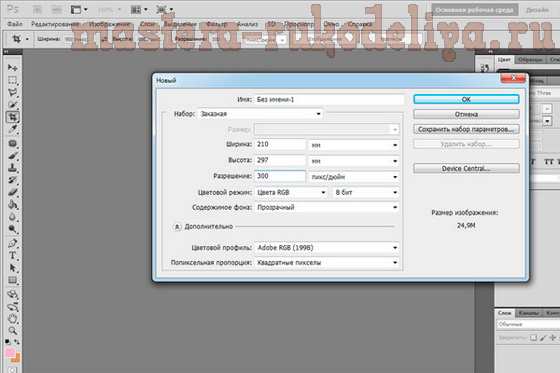Click the Отмена cancel button
The image size is (560, 373).
[x=466, y=114]
